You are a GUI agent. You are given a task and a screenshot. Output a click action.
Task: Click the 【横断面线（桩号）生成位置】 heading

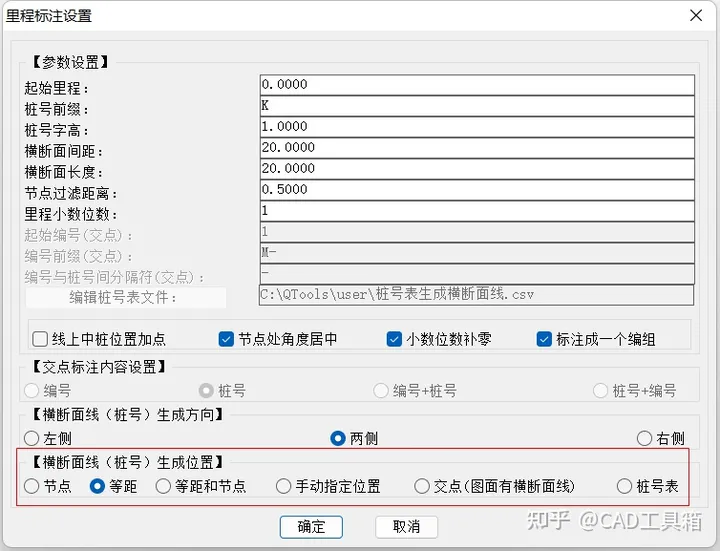[x=127, y=462]
